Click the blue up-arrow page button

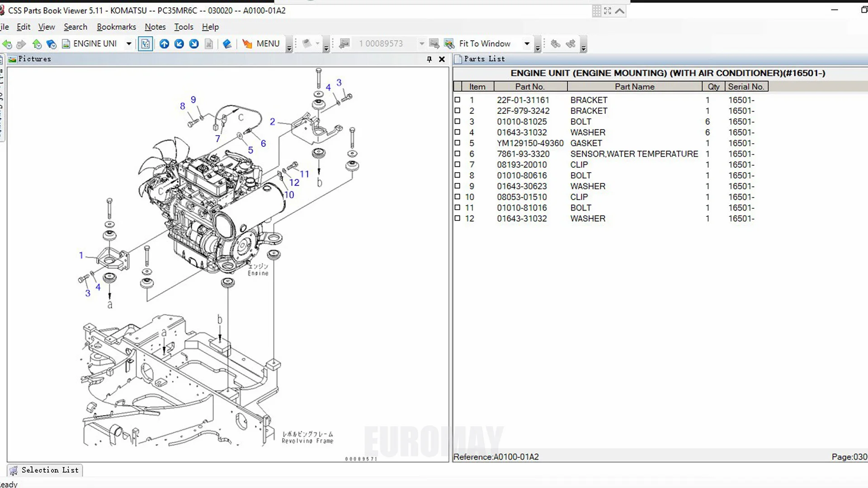pyautogui.click(x=164, y=44)
